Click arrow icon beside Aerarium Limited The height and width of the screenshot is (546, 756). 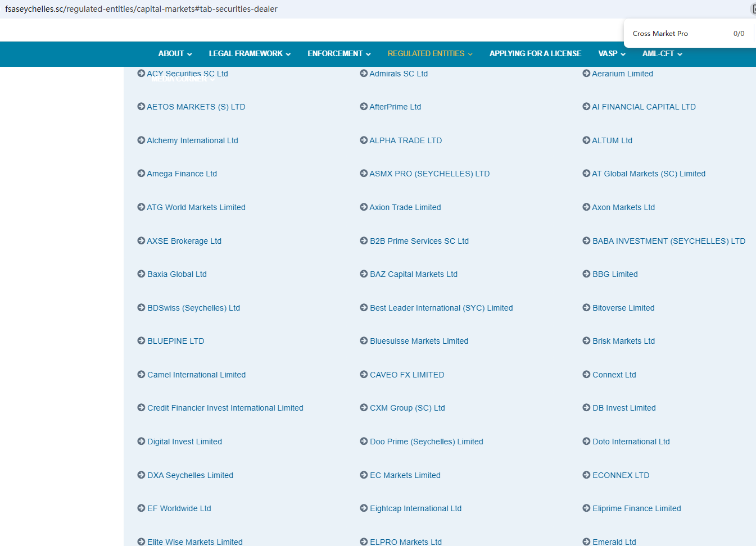point(586,74)
